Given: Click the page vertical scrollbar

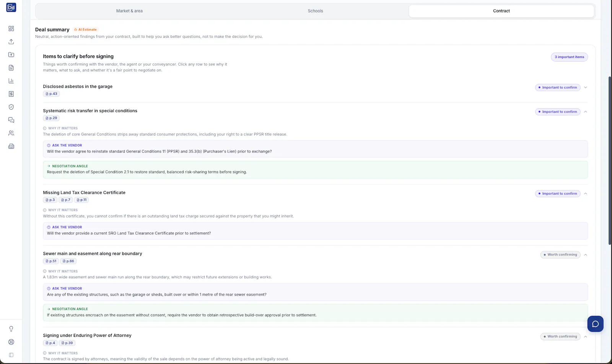Looking at the screenshot, I should pos(610,161).
